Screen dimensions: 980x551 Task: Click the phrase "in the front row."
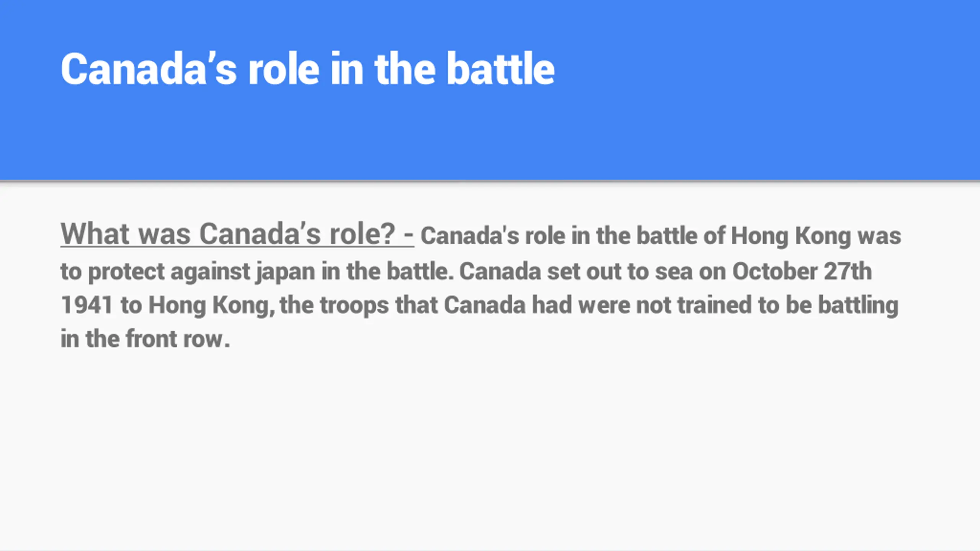(x=145, y=339)
